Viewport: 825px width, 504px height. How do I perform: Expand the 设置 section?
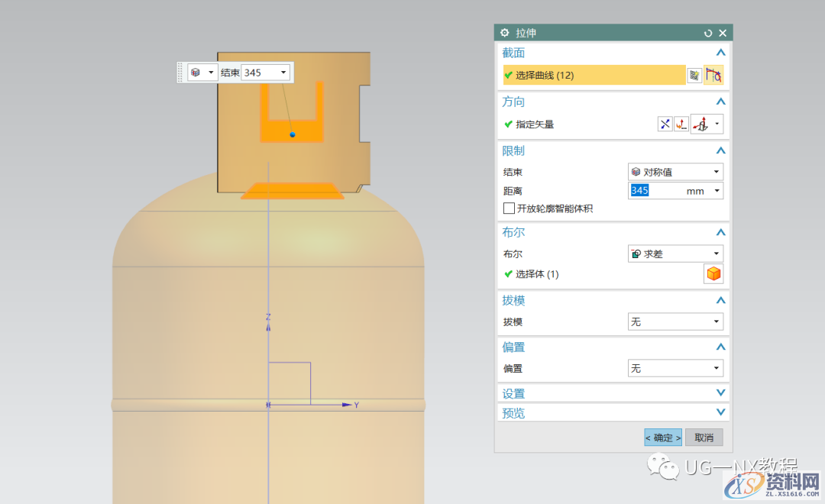(720, 393)
